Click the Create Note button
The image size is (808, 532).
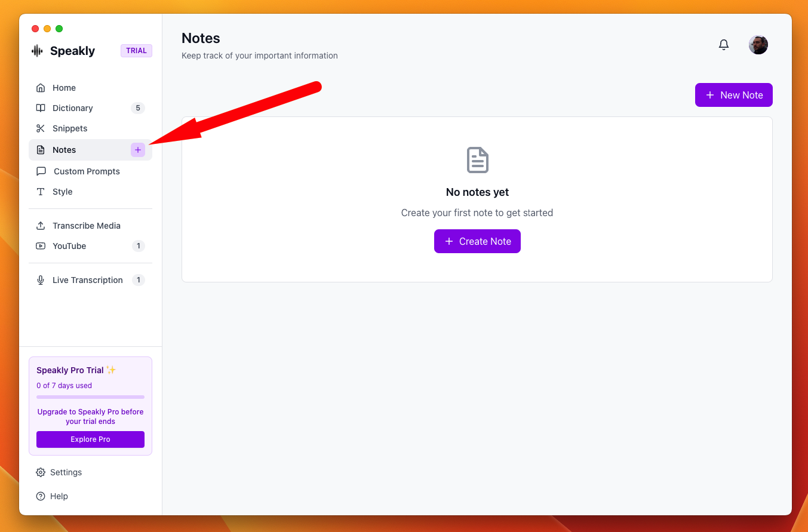click(477, 241)
